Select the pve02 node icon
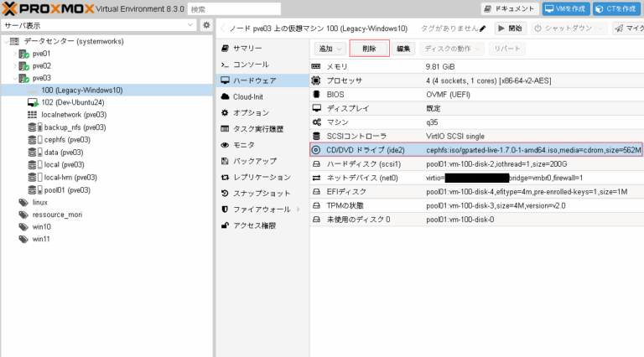The image size is (644, 357). [x=24, y=66]
